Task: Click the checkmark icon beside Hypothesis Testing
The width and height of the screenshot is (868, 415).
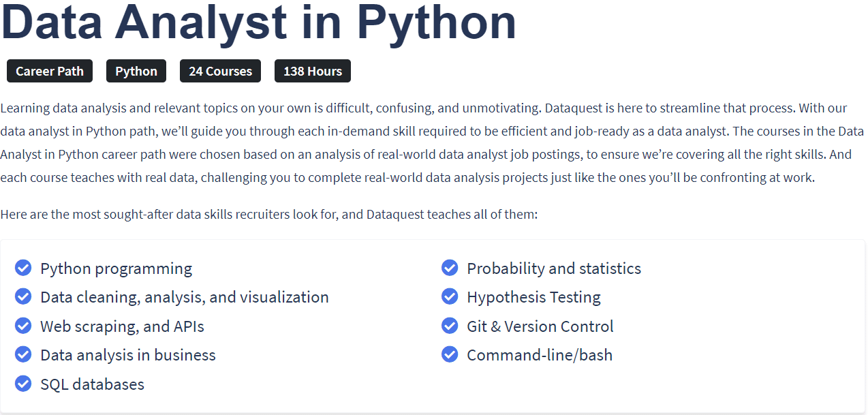Action: 450,296
